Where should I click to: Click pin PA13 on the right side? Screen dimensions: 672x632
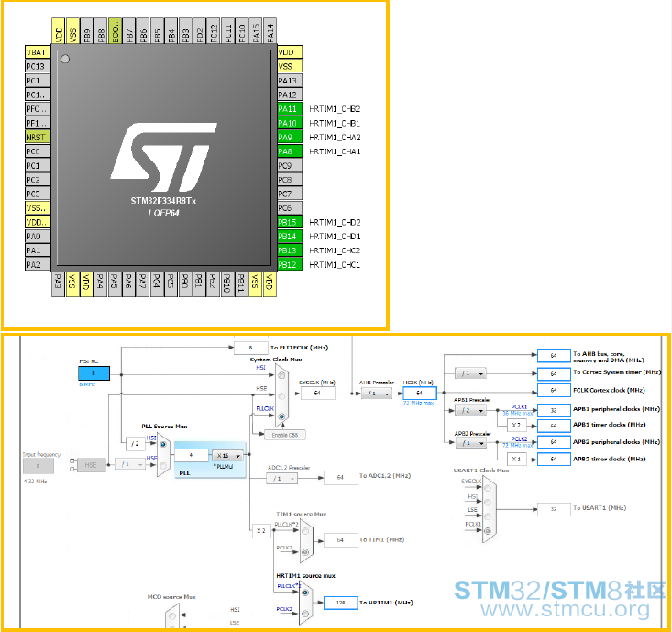(290, 81)
